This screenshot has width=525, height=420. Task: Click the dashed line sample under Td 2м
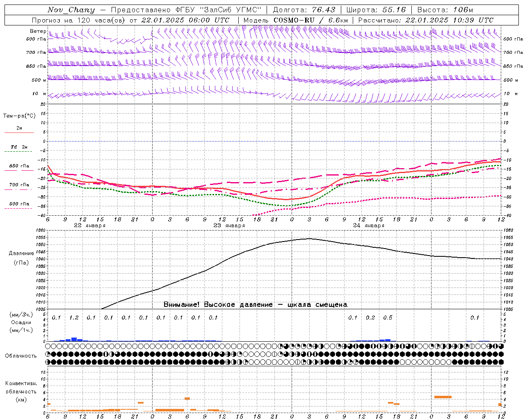[19, 152]
